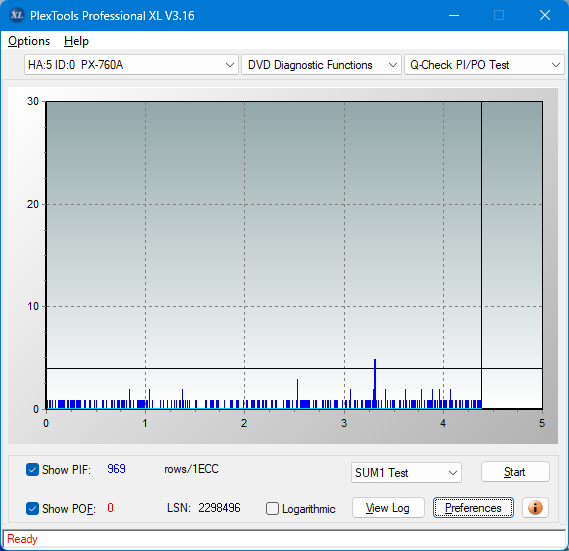This screenshot has height=551, width=569.
Task: Click the PIF value 969
Action: pos(116,469)
